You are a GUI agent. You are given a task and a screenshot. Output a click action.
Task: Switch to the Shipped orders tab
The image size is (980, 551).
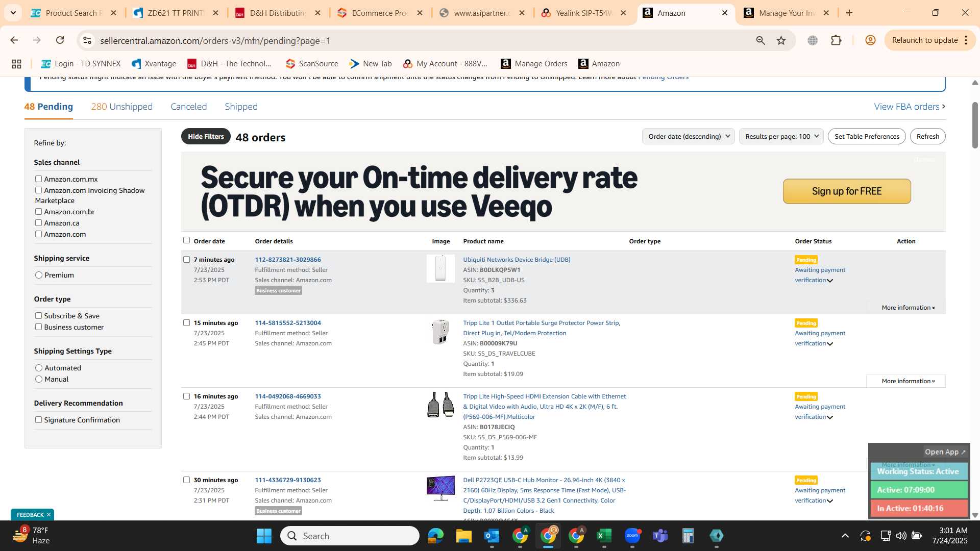pos(241,107)
